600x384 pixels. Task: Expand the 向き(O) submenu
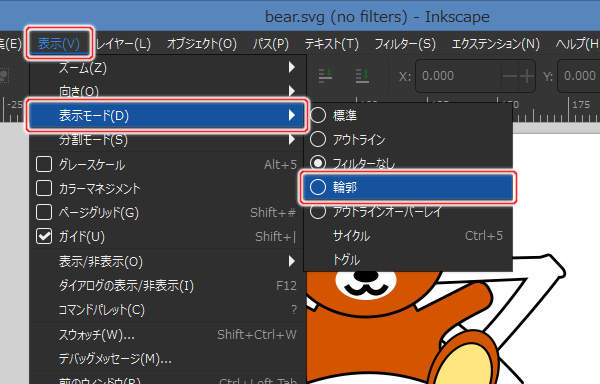[x=168, y=91]
